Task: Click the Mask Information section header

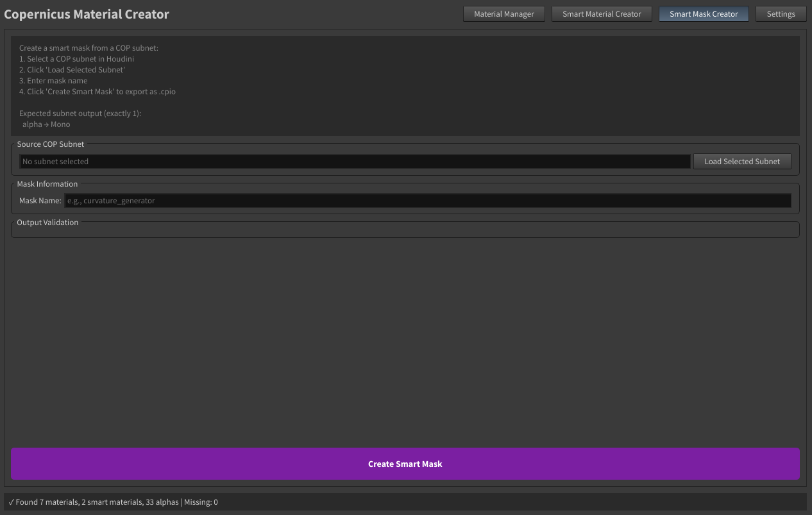Action: tap(47, 183)
